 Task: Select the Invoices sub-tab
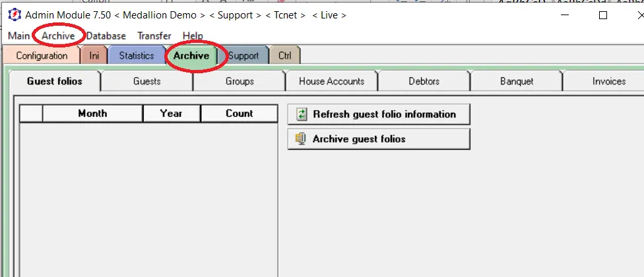(x=604, y=81)
